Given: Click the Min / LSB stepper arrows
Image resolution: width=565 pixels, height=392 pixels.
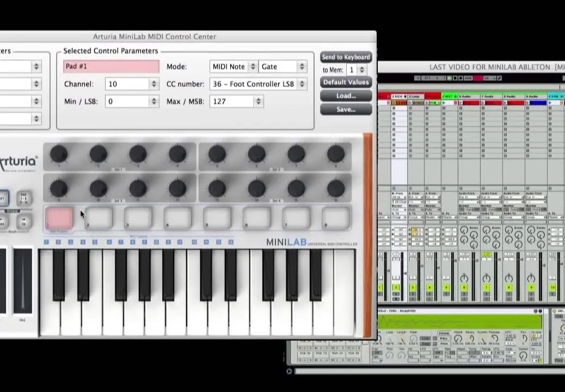Looking at the screenshot, I should pos(154,102).
